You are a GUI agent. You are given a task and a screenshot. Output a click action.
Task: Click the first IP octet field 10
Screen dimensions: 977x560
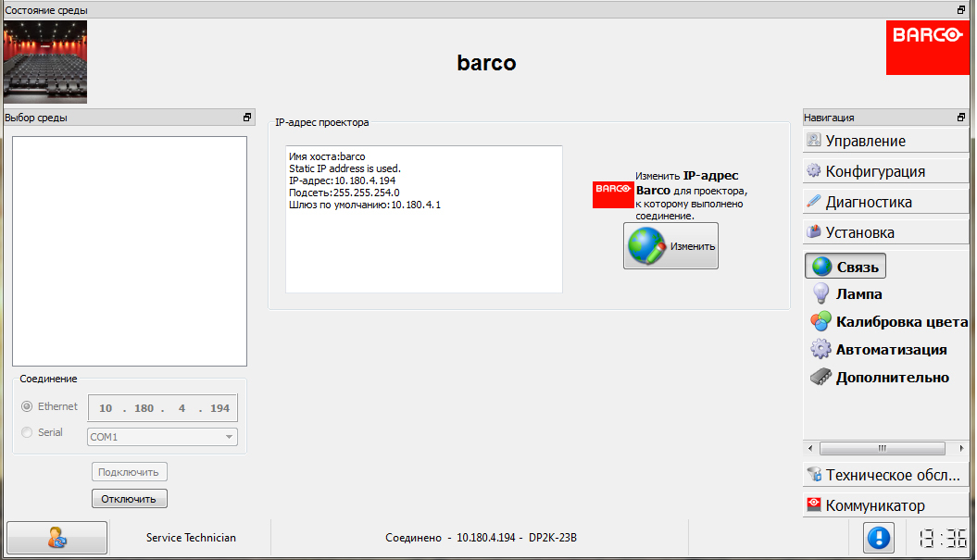point(106,408)
